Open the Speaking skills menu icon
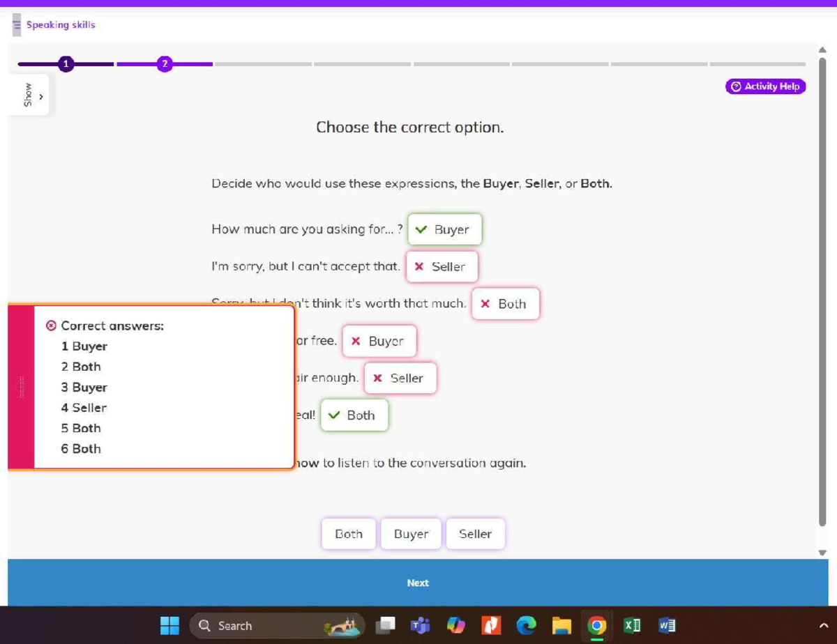This screenshot has width=837, height=644. 17,25
